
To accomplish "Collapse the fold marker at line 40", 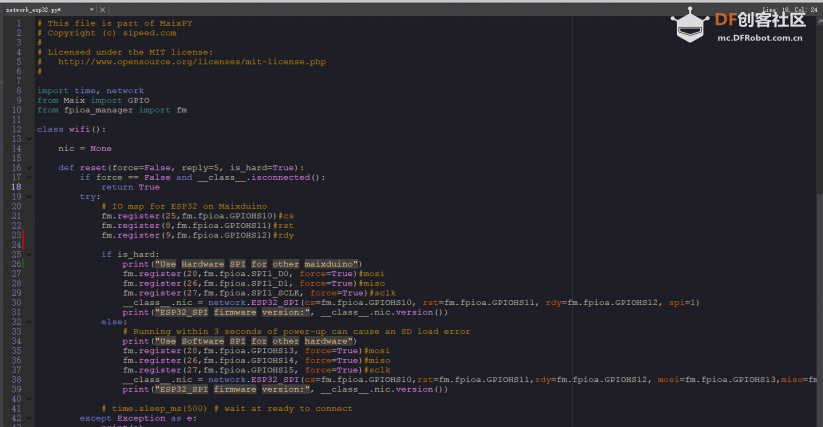I will 29,399.
